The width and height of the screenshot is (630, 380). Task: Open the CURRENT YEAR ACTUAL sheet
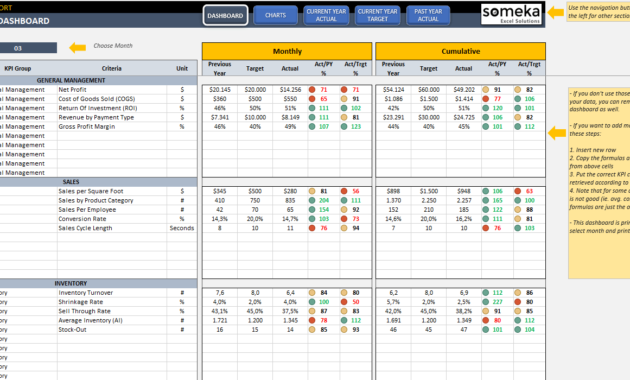click(326, 15)
